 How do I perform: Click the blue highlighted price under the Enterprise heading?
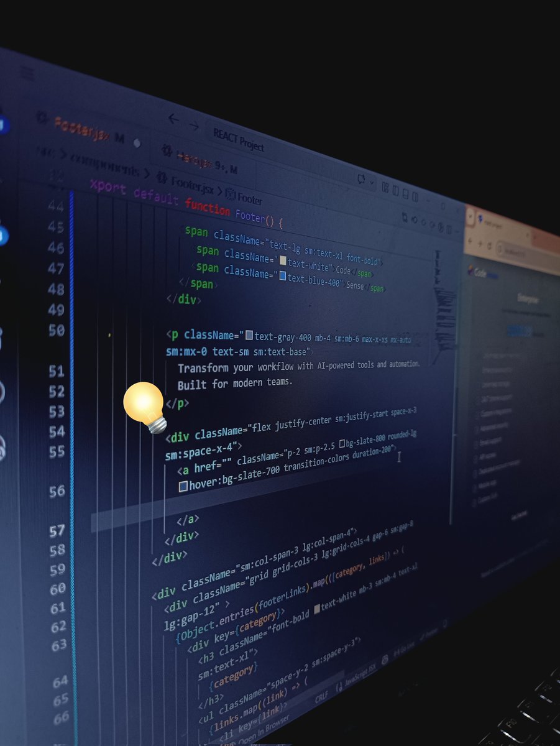518,331
